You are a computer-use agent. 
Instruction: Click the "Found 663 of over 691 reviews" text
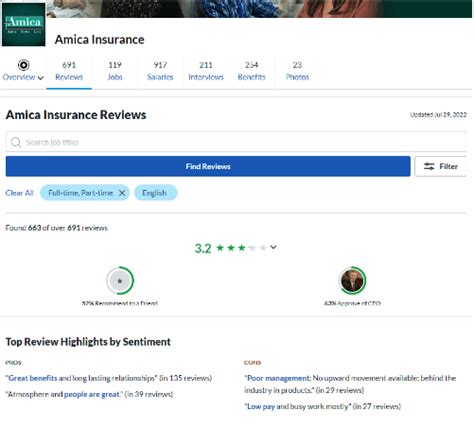[x=56, y=228]
